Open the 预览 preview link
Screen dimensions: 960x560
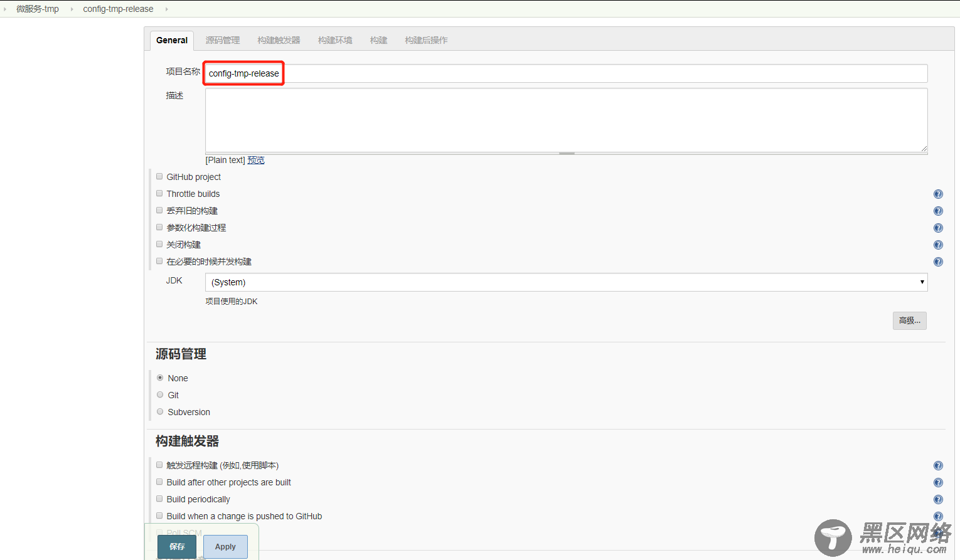click(x=256, y=161)
